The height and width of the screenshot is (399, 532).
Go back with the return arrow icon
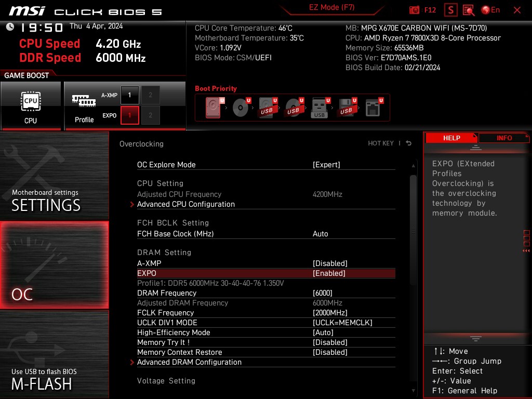tap(409, 143)
